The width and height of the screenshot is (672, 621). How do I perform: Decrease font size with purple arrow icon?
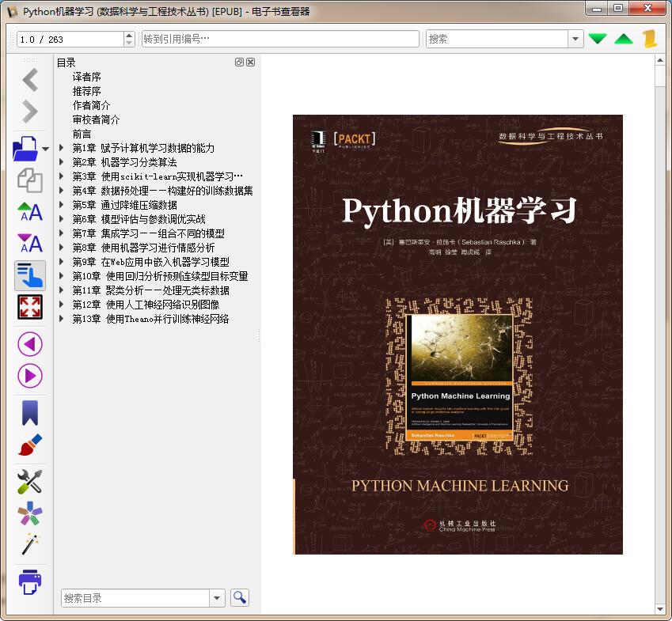coord(29,244)
